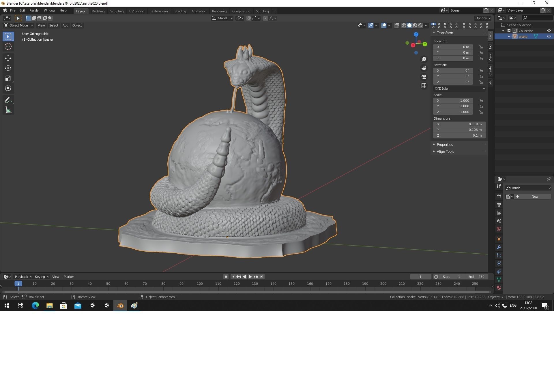Add a new workspace with plus
554x392 pixels.
point(275,11)
